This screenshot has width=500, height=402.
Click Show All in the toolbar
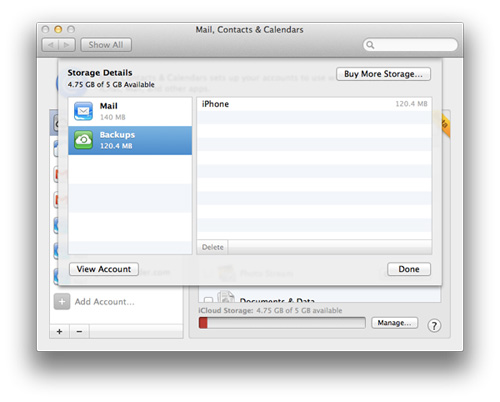point(106,45)
